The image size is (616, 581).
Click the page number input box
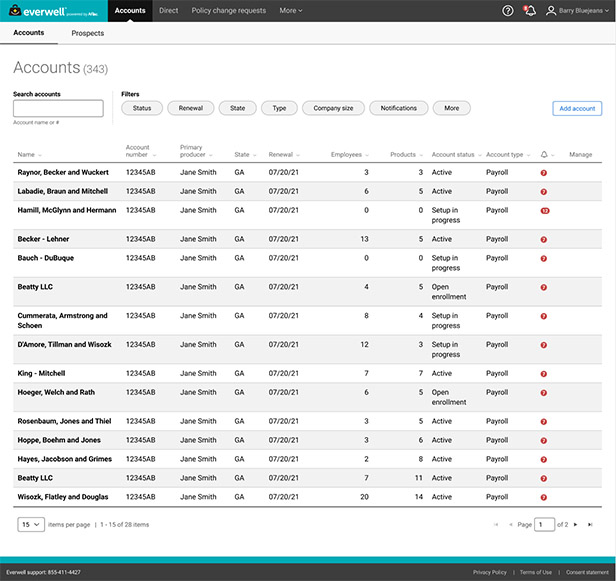(544, 524)
